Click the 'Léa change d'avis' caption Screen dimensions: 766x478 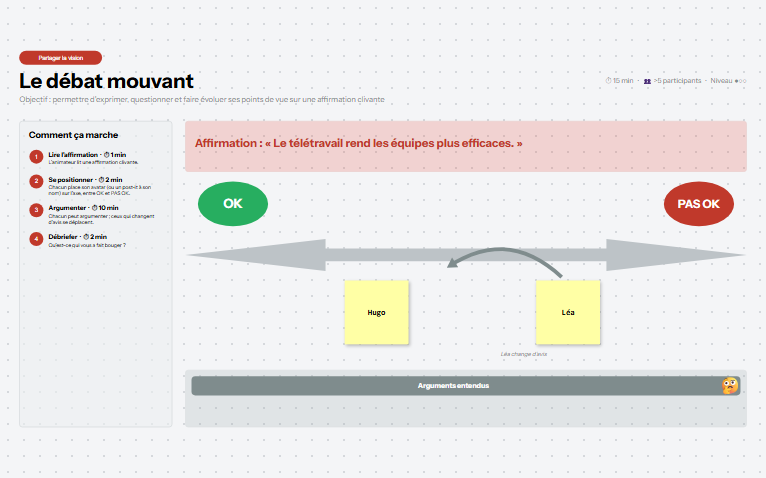point(524,354)
